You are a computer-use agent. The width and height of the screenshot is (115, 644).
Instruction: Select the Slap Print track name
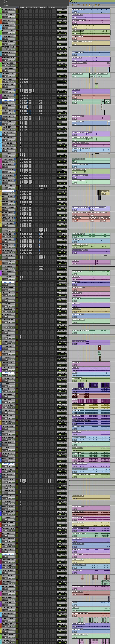tap(8, 282)
